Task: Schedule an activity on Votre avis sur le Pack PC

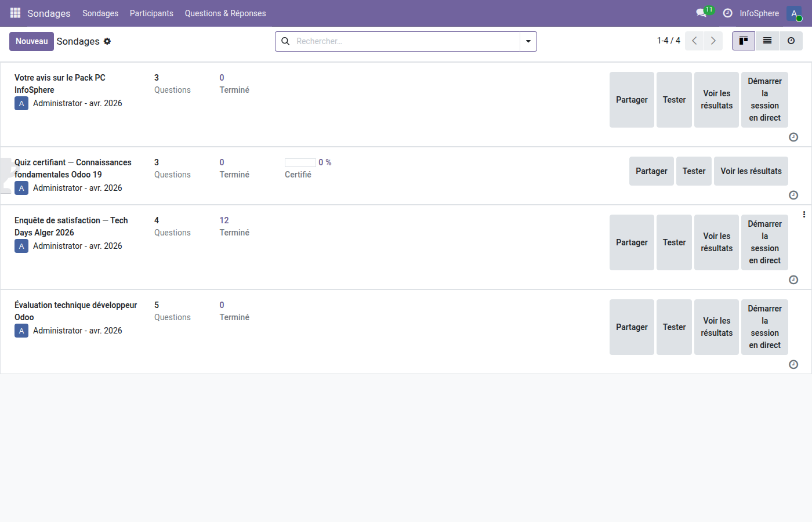Action: point(793,137)
